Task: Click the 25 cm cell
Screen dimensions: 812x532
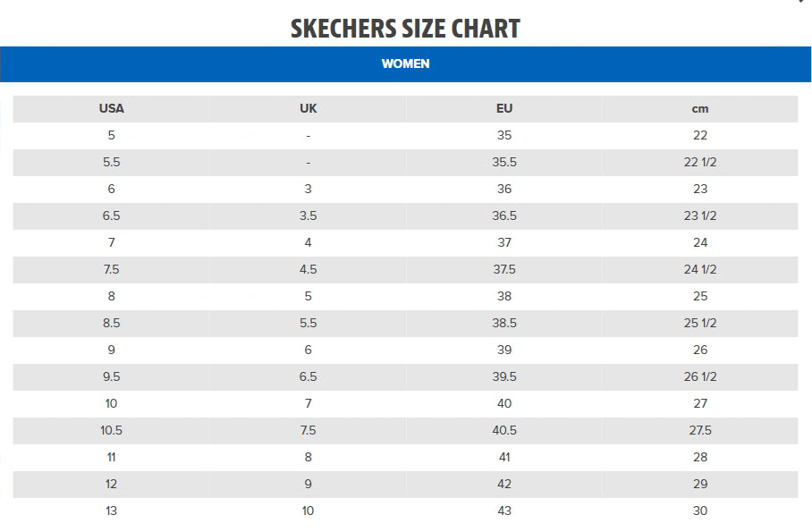Action: [699, 297]
